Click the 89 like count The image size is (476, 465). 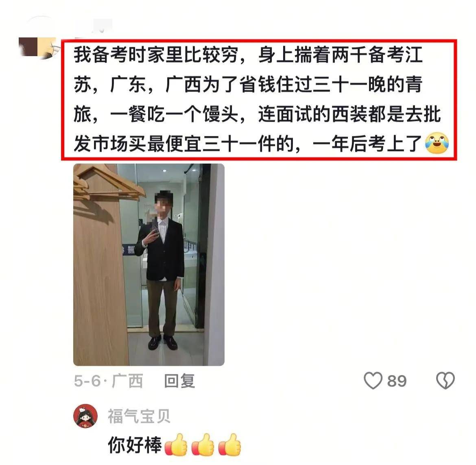click(x=397, y=381)
